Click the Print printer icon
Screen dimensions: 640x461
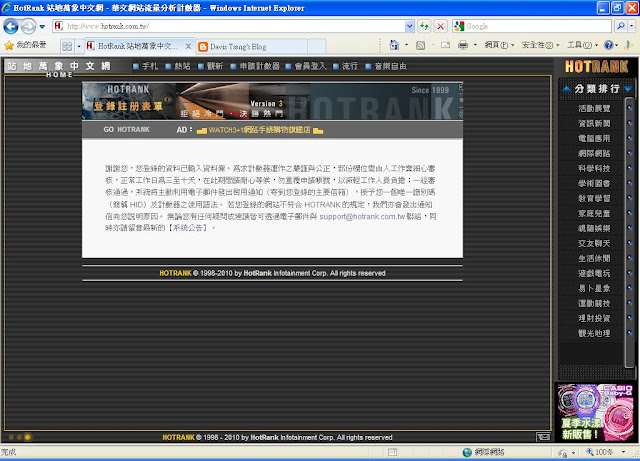click(463, 45)
